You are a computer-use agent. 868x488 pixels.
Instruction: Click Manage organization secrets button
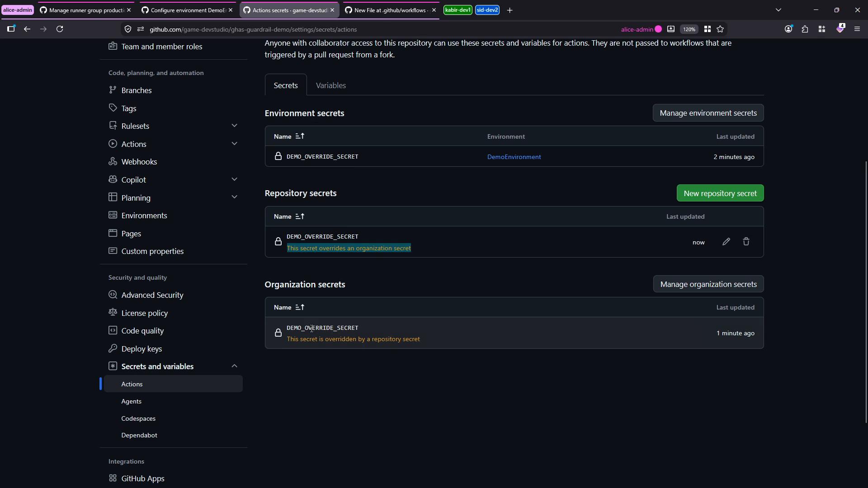[708, 284]
